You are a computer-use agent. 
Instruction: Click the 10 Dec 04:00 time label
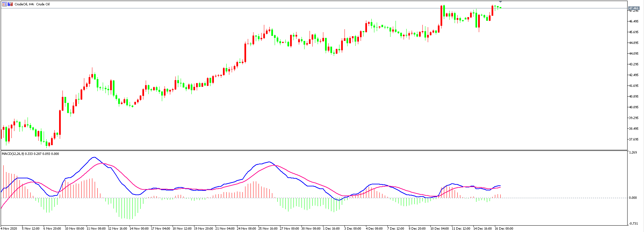[x=440, y=229]
